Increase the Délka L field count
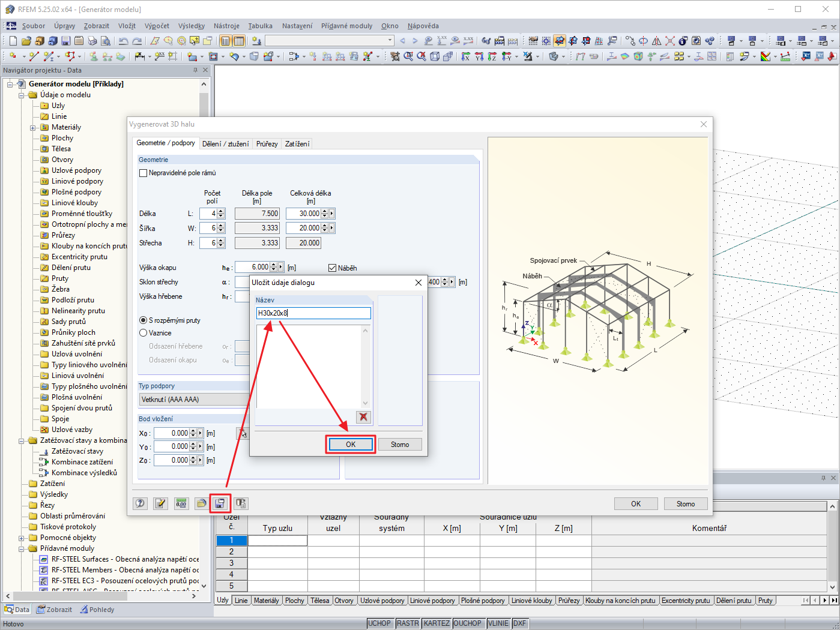 (221, 211)
